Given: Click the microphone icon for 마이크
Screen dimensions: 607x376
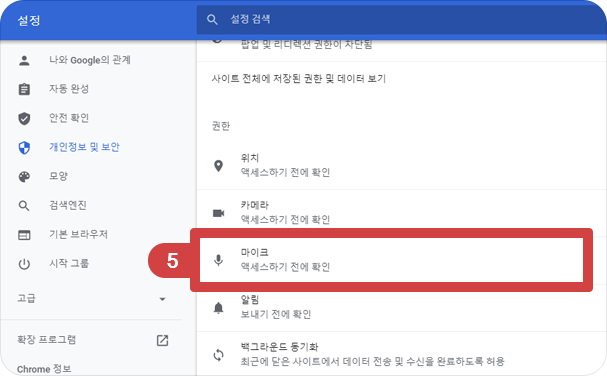Looking at the screenshot, I should point(218,260).
